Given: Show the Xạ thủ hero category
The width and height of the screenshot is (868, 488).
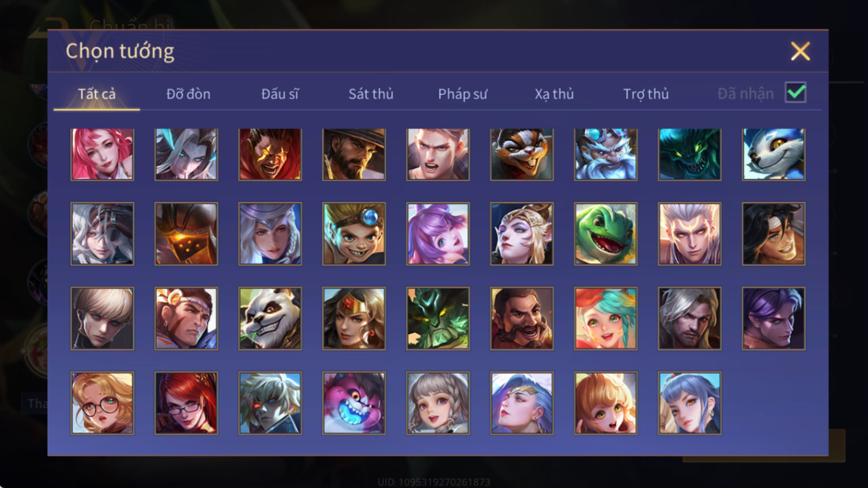Looking at the screenshot, I should pos(554,94).
